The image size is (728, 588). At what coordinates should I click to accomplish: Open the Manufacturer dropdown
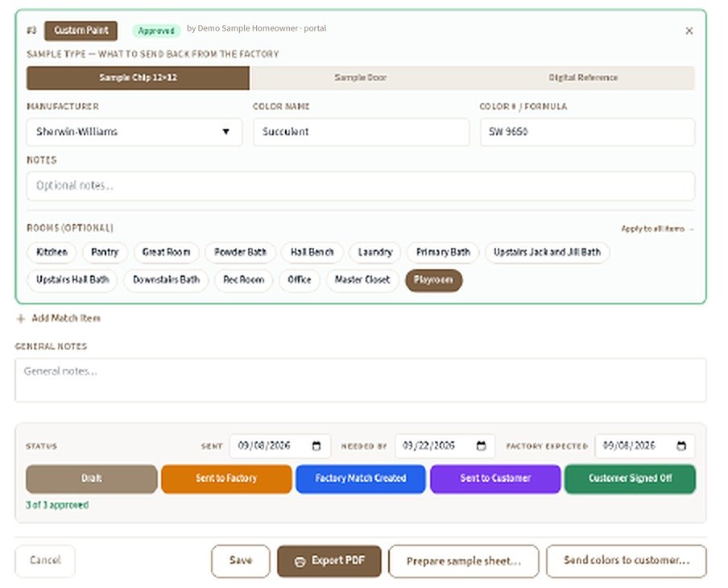[x=134, y=132]
